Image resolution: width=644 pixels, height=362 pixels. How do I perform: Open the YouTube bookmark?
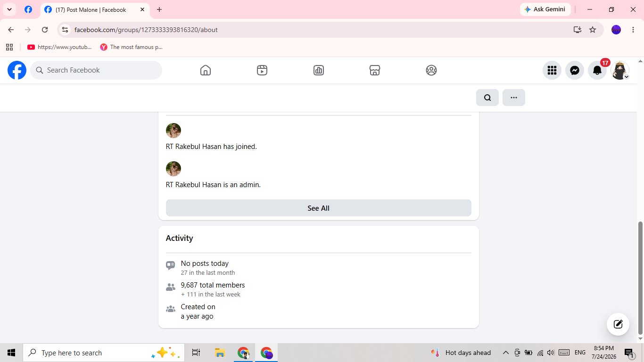coord(59,47)
